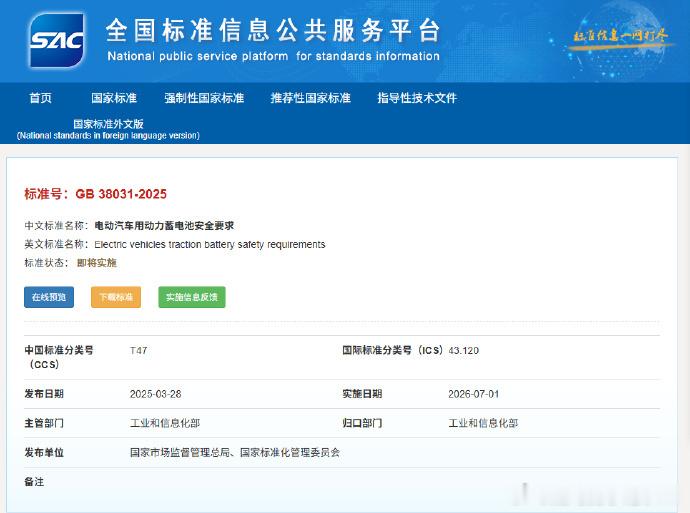This screenshot has height=513, width=690.
Task: Open the 国家标准 menu item
Action: [x=114, y=98]
